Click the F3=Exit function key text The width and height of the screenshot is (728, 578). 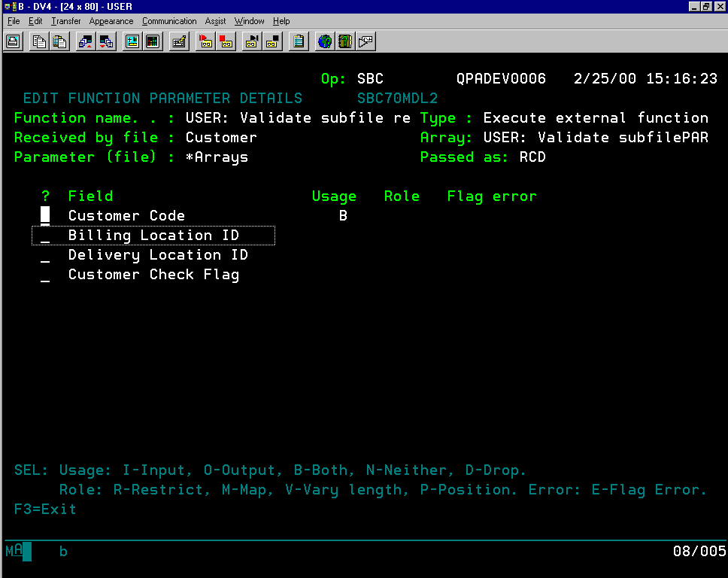[x=45, y=510]
